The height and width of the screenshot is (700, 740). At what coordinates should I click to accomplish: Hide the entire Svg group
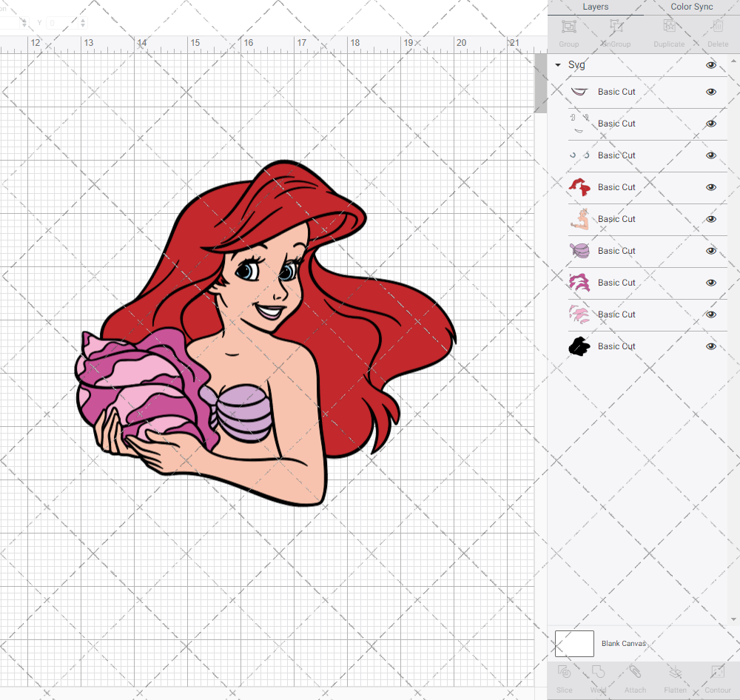click(x=710, y=65)
